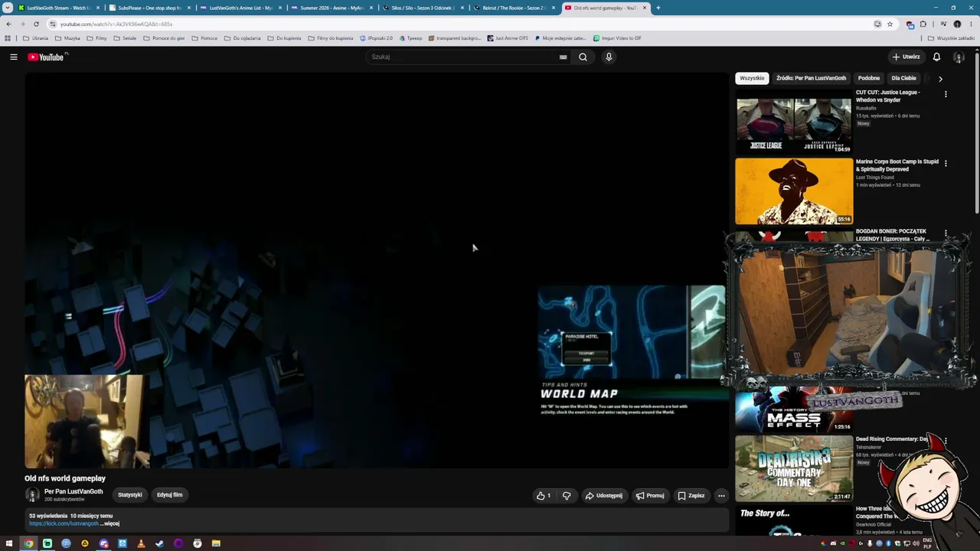Click Chrome icon in the taskbar
This screenshot has width=980, height=551.
pos(28,543)
